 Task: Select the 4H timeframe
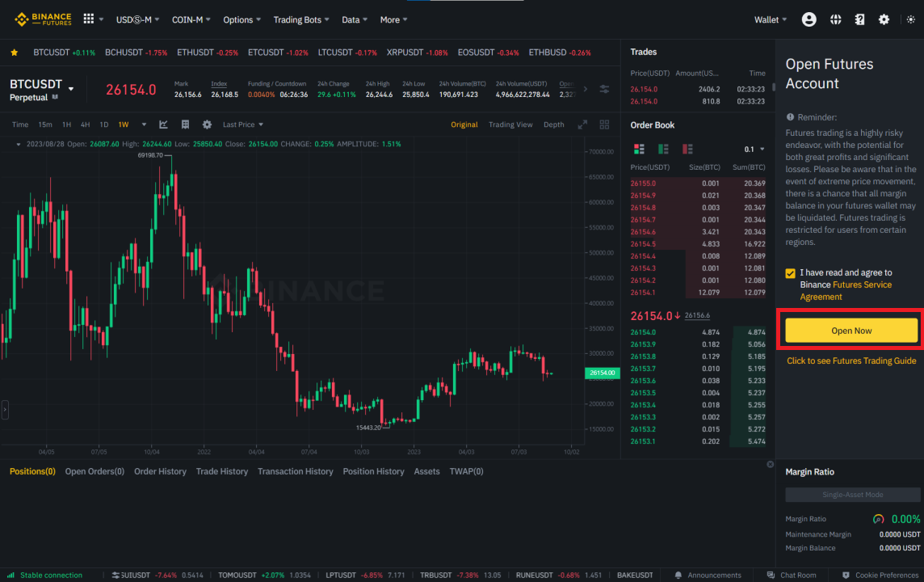(x=85, y=124)
